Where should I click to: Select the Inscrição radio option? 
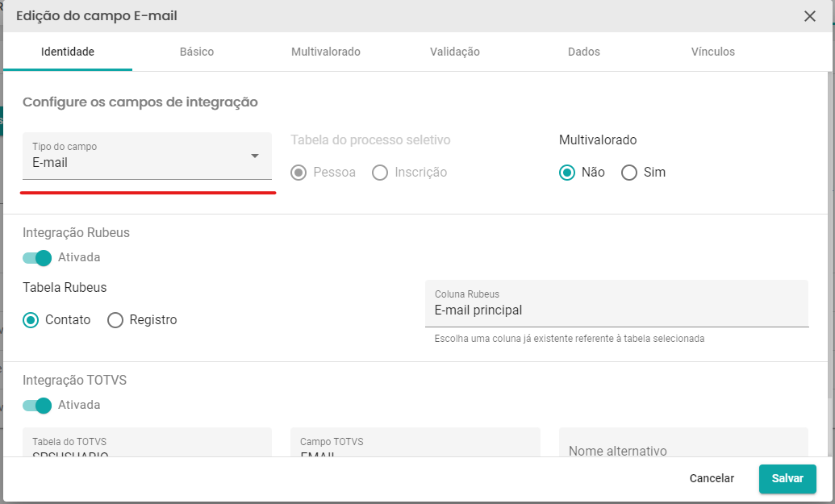pyautogui.click(x=380, y=173)
